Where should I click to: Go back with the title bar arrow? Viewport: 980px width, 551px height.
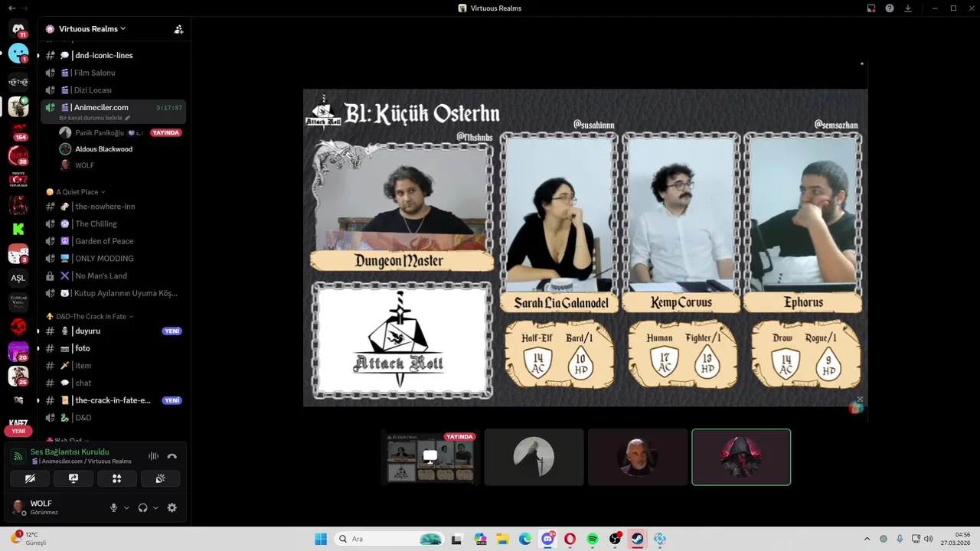click(x=11, y=8)
